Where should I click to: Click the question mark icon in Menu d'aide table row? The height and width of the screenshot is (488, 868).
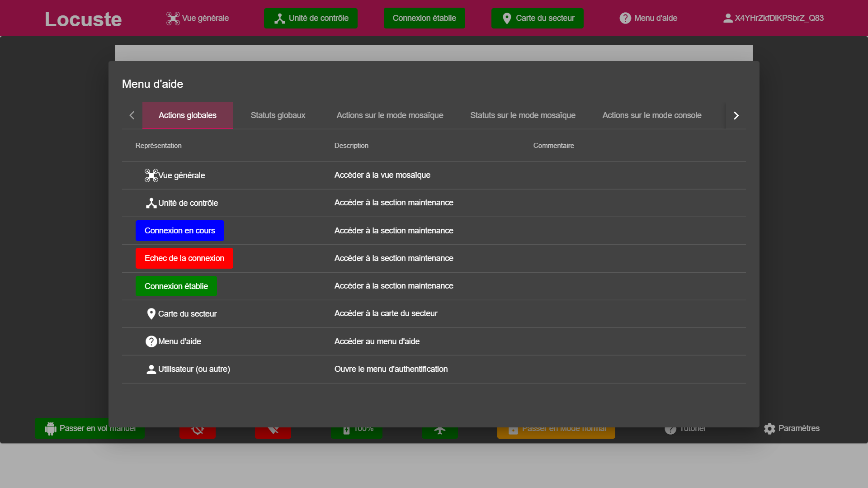tap(151, 341)
